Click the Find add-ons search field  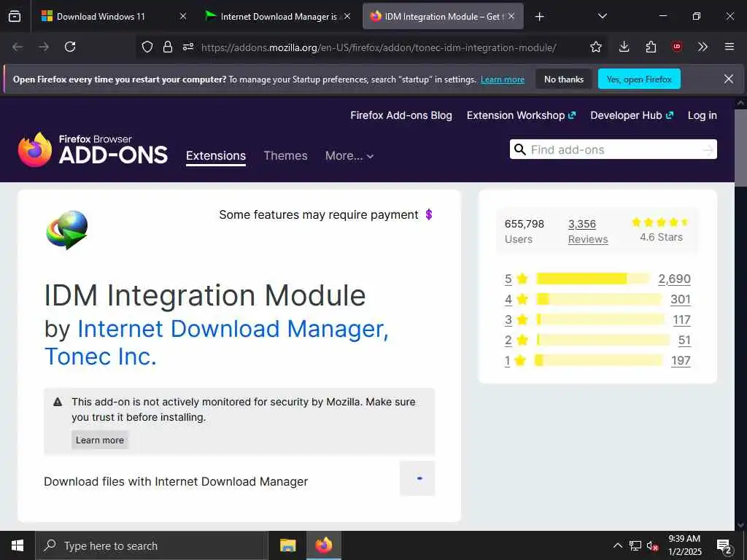[x=613, y=149]
